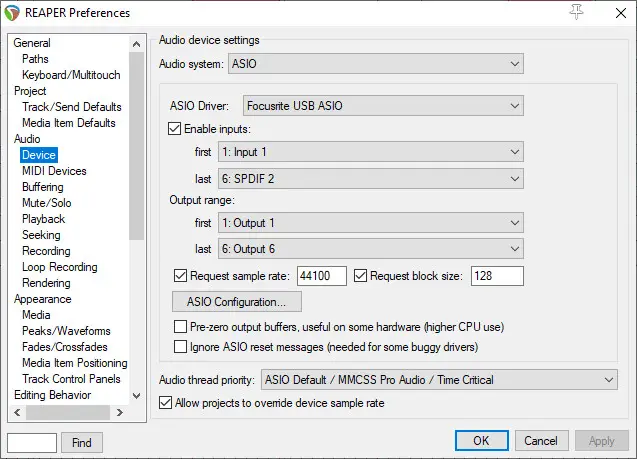Click the sidebar vertical scrollbar thumb
Image resolution: width=637 pixels, height=459 pixels.
pos(136,146)
